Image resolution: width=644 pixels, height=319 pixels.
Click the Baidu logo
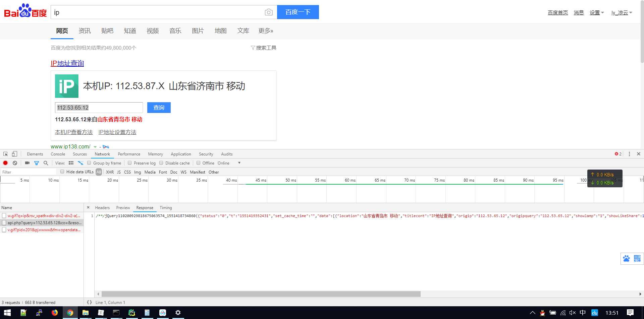pyautogui.click(x=25, y=11)
